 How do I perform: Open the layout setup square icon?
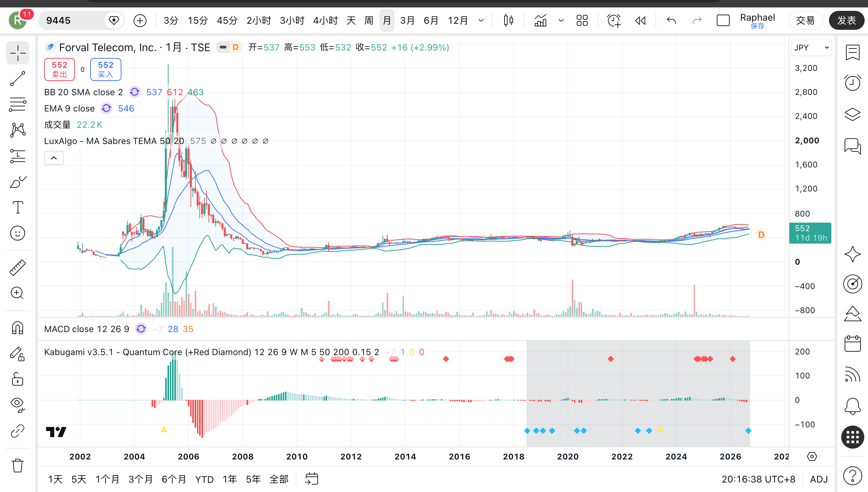coord(723,21)
